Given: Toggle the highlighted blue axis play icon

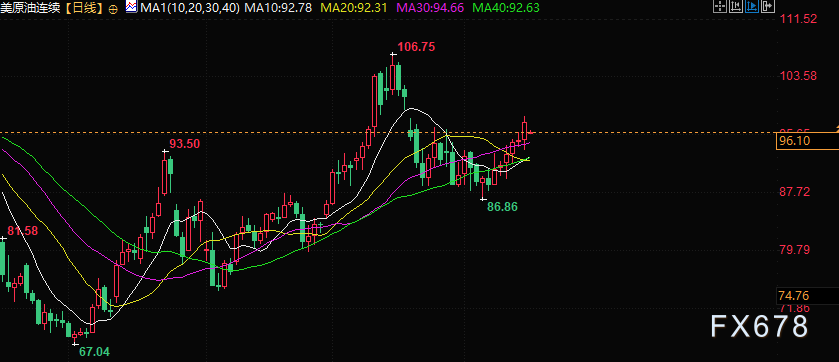Looking at the screenshot, I should pos(752,6).
